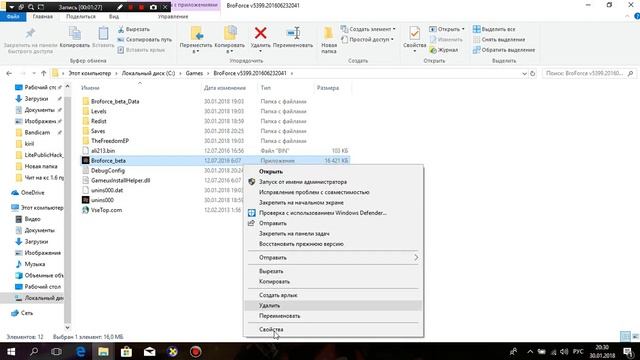
Task: Expand the Open (Открыть) ribbon dropdown
Action: click(x=463, y=29)
